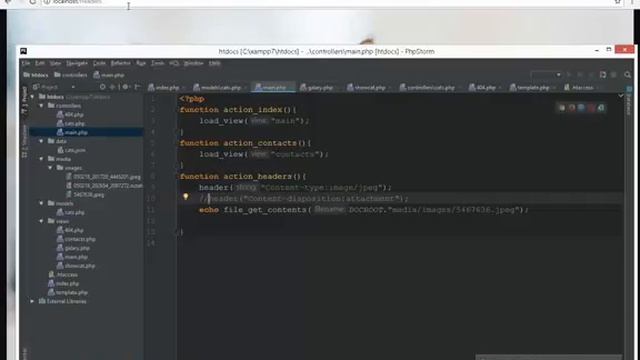The height and width of the screenshot is (360, 640).
Task: Open the Project panel gear settings
Action: [126, 87]
